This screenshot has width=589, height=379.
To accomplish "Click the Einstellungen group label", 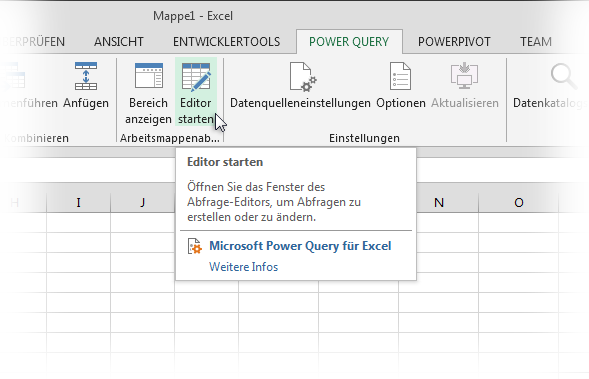I will tap(364, 138).
